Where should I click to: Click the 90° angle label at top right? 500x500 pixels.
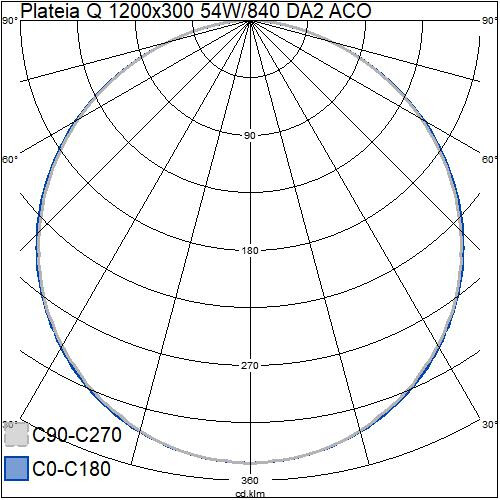click(490, 21)
